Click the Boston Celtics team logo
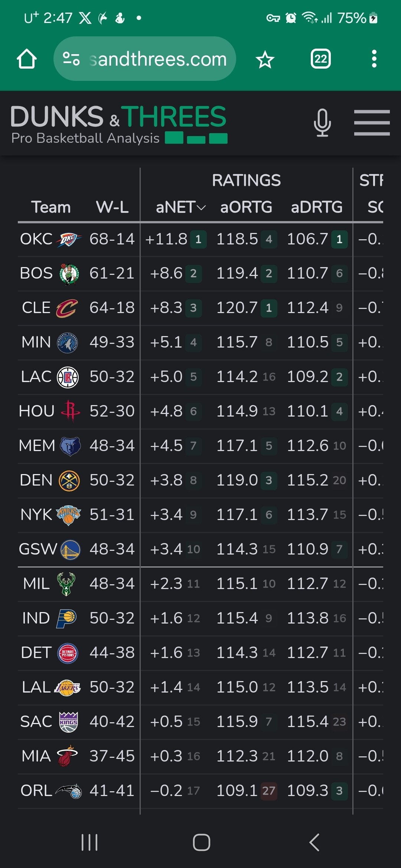The height and width of the screenshot is (868, 401). (x=69, y=274)
